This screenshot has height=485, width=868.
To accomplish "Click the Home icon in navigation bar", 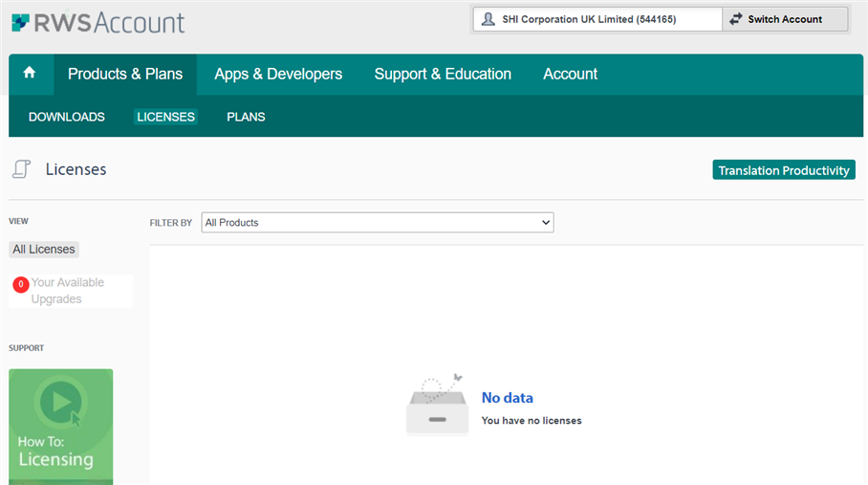I will (x=30, y=73).
